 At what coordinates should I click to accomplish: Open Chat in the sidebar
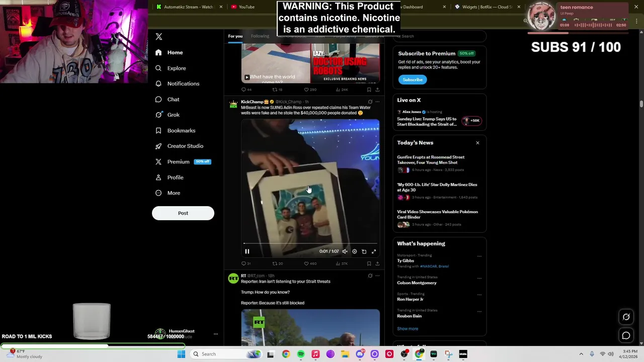167,99
